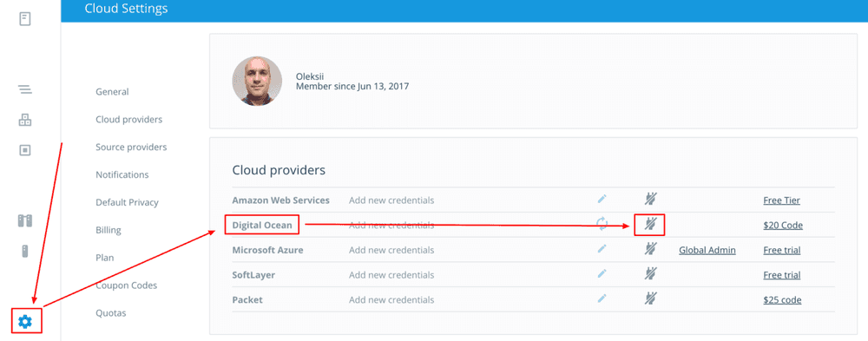
Task: Click the document icon at sidebar top
Action: pyautogui.click(x=25, y=19)
